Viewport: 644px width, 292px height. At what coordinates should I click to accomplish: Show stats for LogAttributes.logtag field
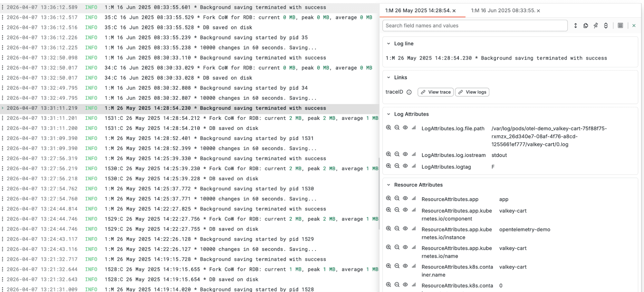(x=414, y=166)
